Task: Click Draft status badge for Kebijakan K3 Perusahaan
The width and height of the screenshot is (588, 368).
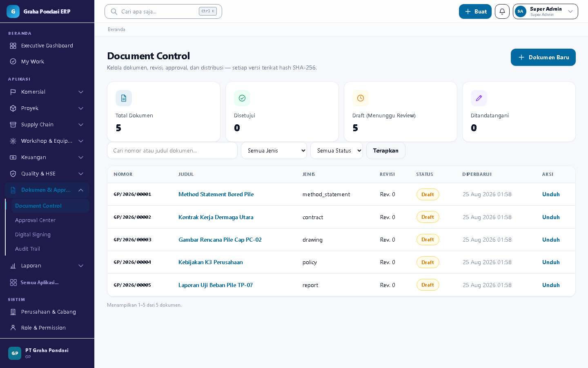Action: click(x=428, y=262)
